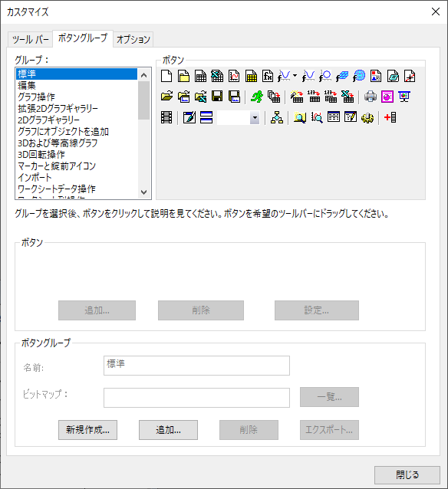
Task: Click the Open Template folder icon
Action: (183, 97)
